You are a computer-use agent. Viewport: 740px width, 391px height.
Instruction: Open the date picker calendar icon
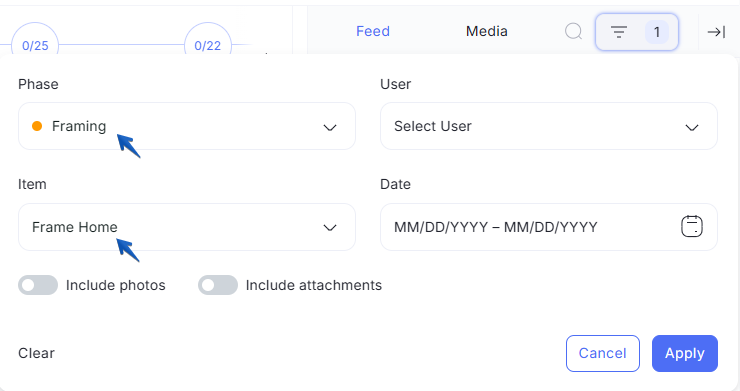692,226
